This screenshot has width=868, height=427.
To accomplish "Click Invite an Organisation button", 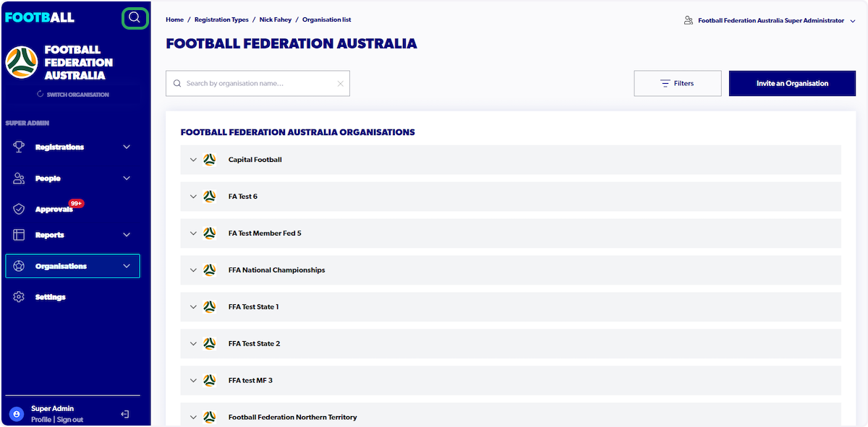I will tap(792, 83).
